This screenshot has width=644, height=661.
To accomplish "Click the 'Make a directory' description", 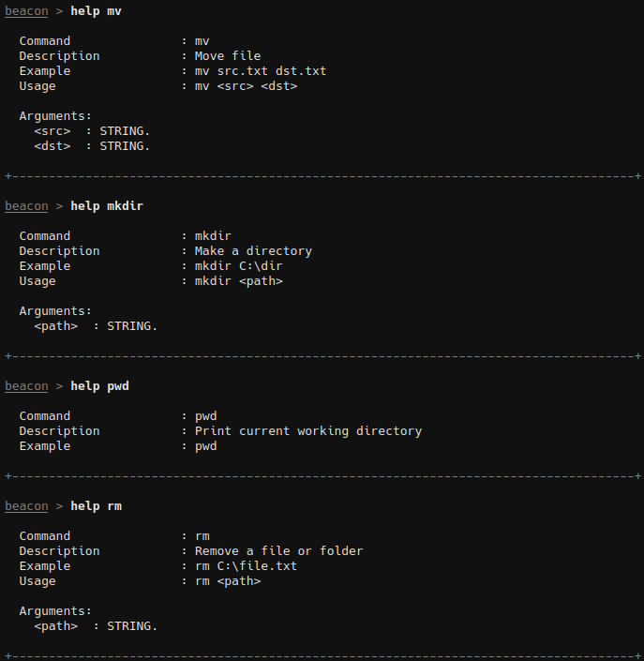I will click(x=253, y=251).
